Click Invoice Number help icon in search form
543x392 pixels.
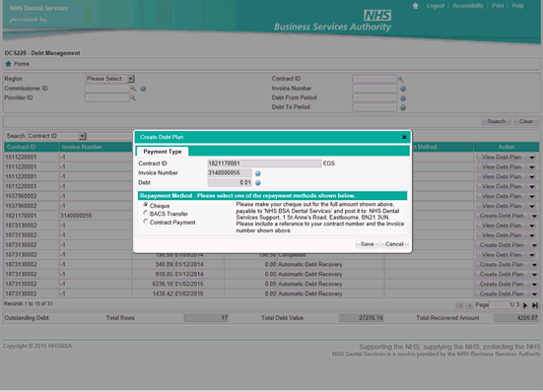coord(403,89)
